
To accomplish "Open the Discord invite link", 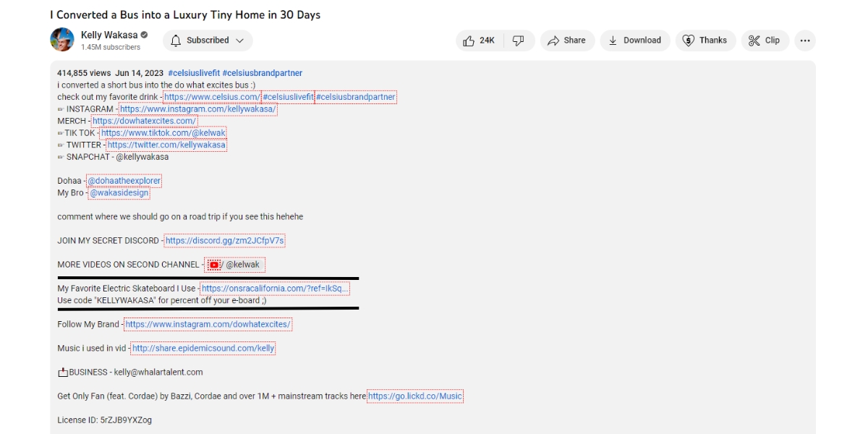I will [225, 241].
